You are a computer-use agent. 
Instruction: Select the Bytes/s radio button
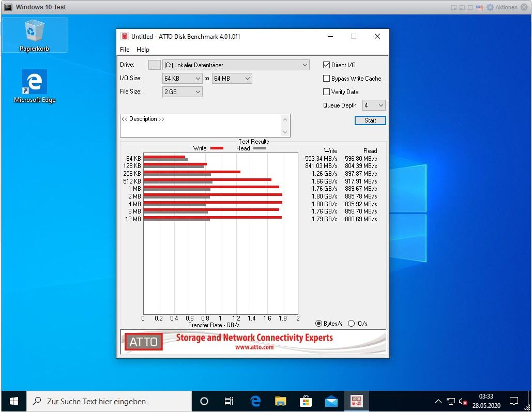pyautogui.click(x=318, y=324)
